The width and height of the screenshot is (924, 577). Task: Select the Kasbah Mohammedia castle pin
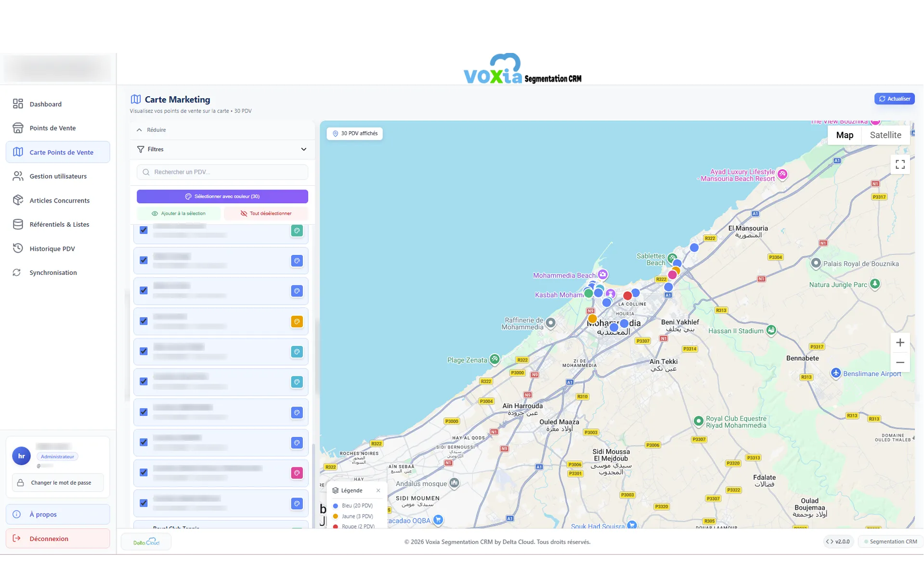(x=611, y=294)
